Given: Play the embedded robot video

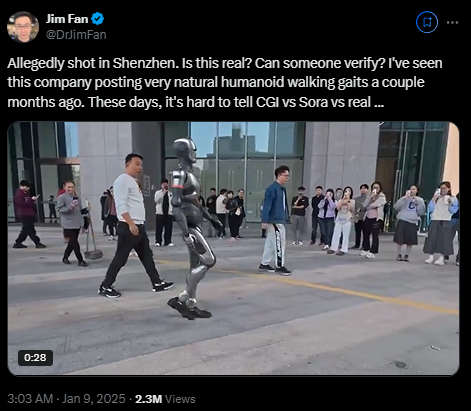Looking at the screenshot, I should (x=233, y=248).
